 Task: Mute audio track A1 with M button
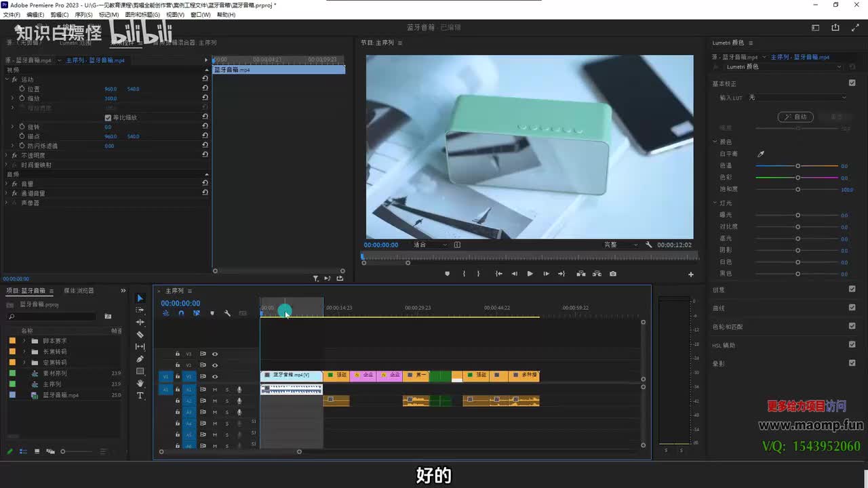pos(215,390)
